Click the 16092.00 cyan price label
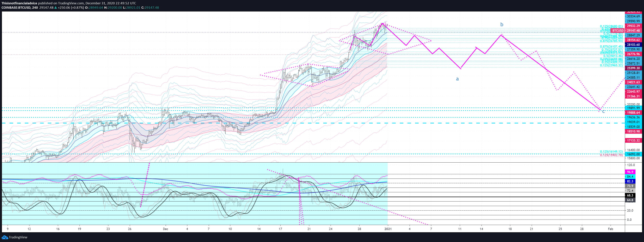 (x=634, y=154)
